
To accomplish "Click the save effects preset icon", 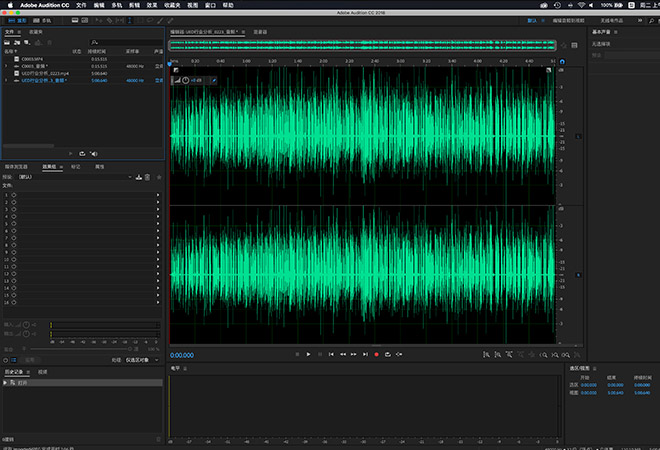I will pos(138,177).
